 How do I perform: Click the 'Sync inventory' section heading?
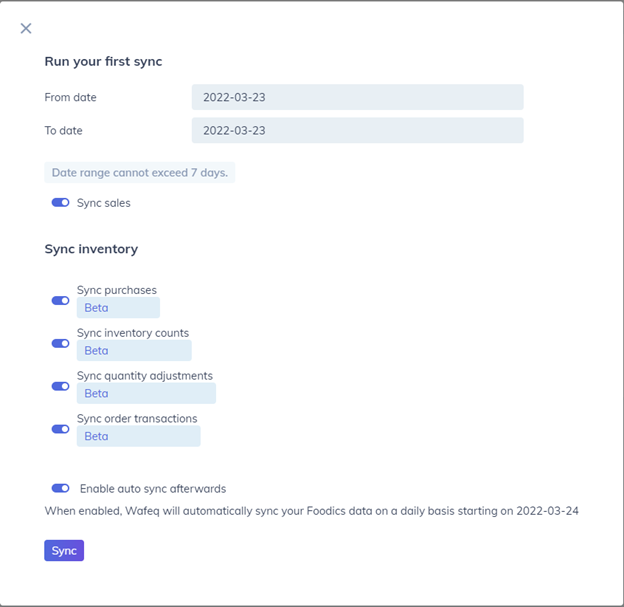pos(91,249)
